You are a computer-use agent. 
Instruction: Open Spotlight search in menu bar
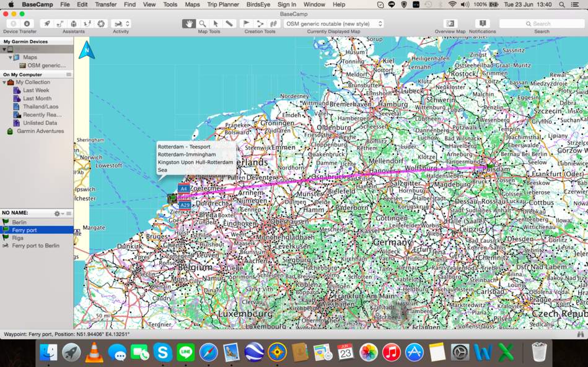(x=562, y=4)
